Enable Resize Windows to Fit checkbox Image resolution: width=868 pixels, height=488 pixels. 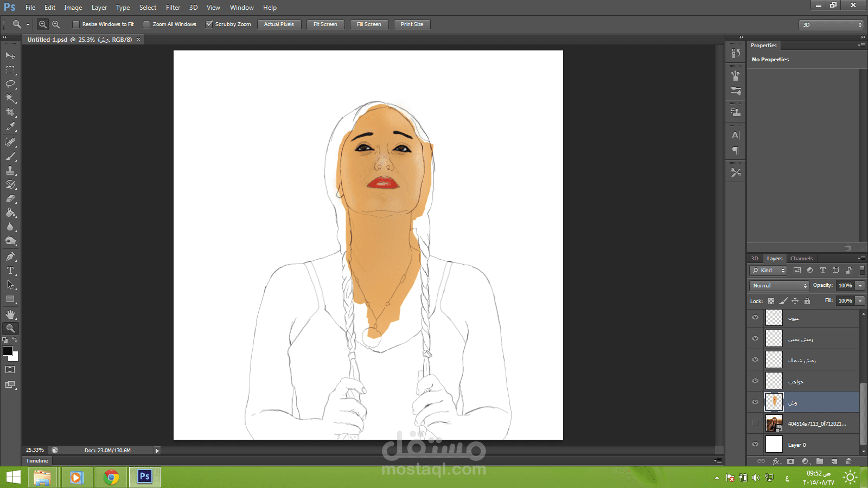tap(76, 24)
